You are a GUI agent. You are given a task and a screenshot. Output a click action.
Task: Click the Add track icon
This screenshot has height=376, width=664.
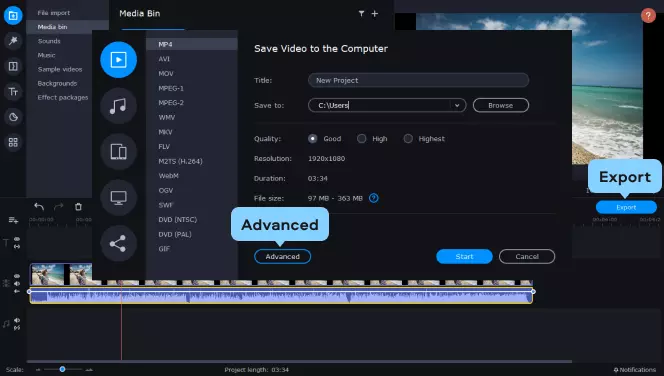pos(13,220)
